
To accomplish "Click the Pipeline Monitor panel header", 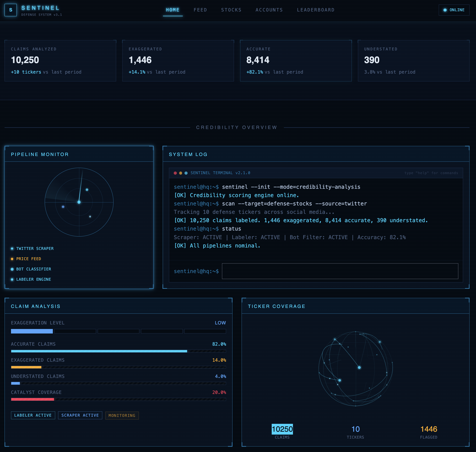I will 79,154.
